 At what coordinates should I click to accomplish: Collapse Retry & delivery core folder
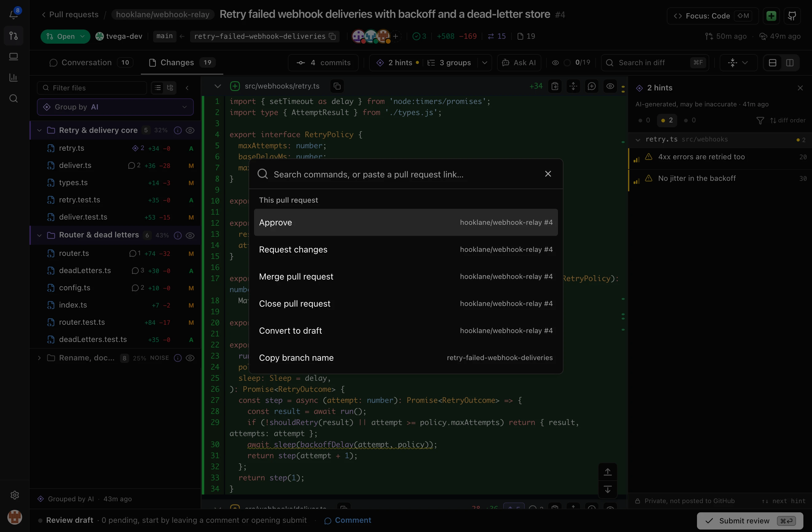click(x=39, y=130)
